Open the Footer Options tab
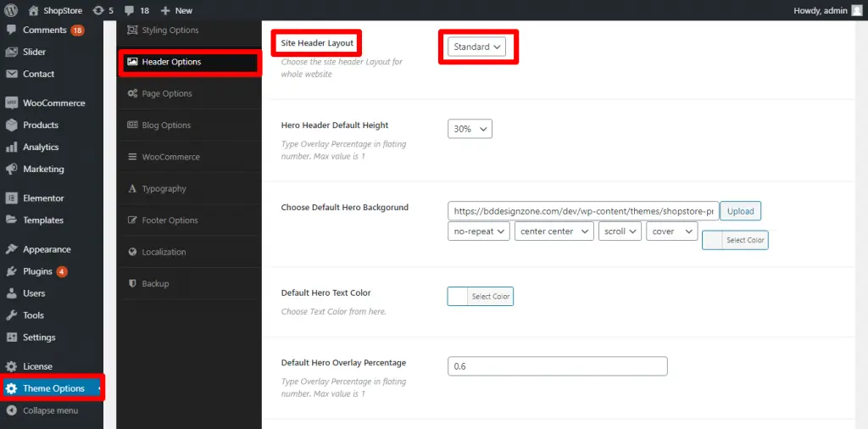Screen dimensions: 868x429 tap(189, 220)
